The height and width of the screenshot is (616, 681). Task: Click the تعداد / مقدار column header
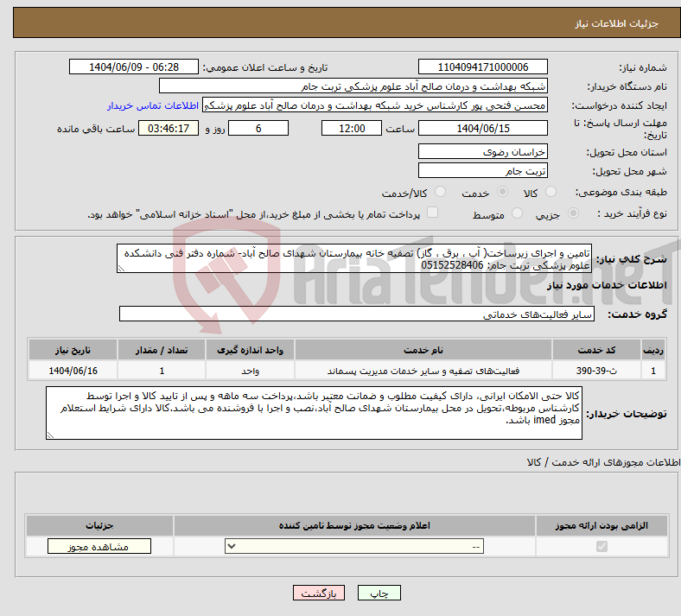click(x=162, y=350)
